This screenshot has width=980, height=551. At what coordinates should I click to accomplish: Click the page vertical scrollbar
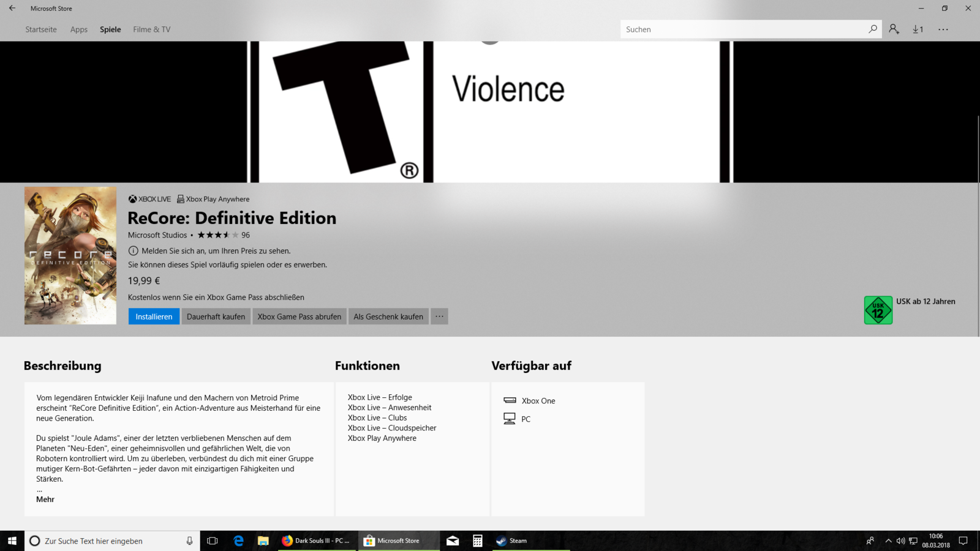978,227
